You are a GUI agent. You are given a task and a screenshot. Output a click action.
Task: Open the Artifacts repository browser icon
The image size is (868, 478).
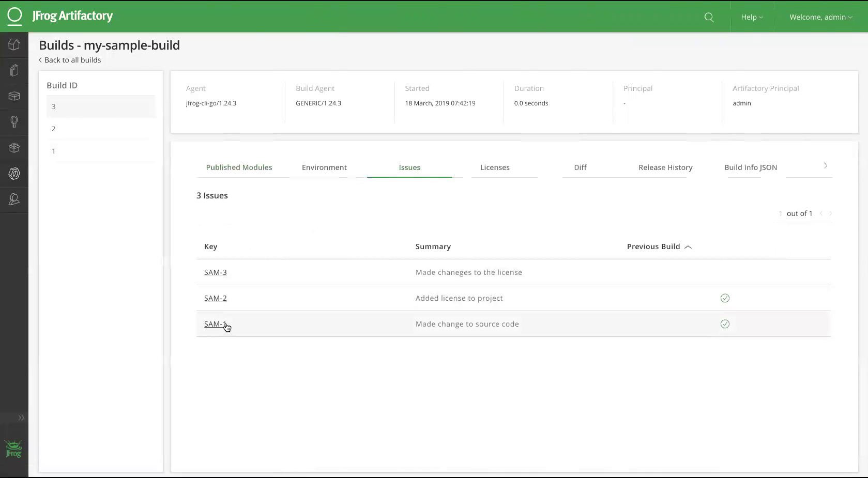point(14,70)
